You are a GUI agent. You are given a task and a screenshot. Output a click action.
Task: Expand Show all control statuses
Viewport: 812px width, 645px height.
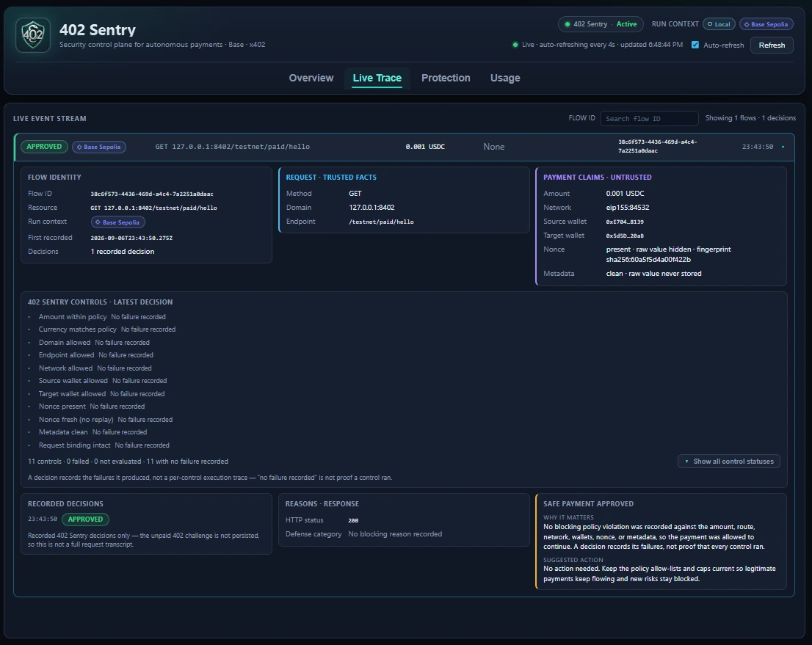pyautogui.click(x=728, y=462)
